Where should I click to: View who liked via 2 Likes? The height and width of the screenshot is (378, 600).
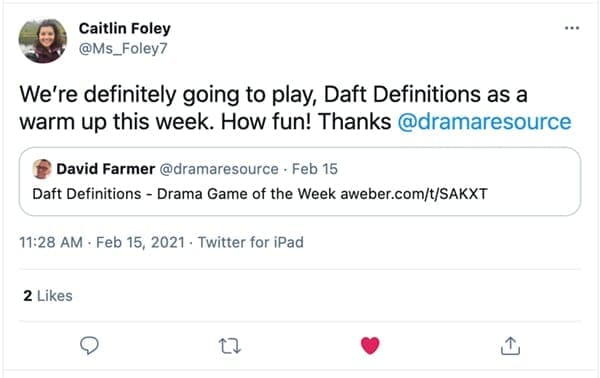48,296
